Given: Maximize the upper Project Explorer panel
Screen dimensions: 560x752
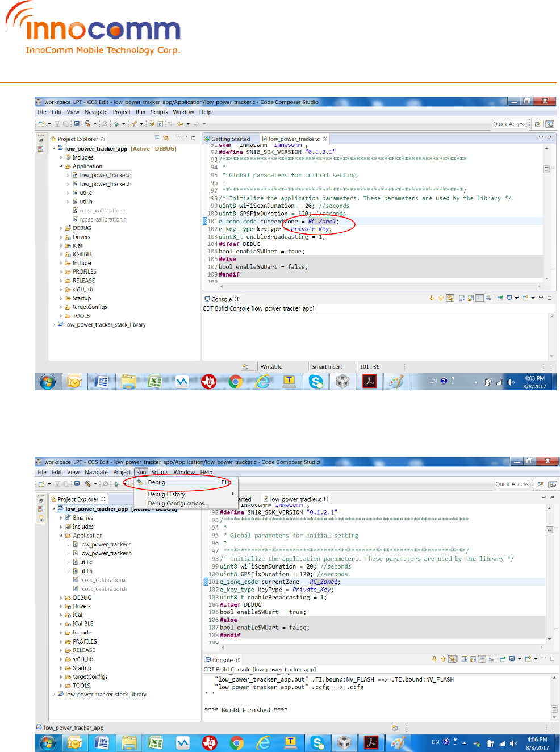Looking at the screenshot, I should (x=193, y=137).
